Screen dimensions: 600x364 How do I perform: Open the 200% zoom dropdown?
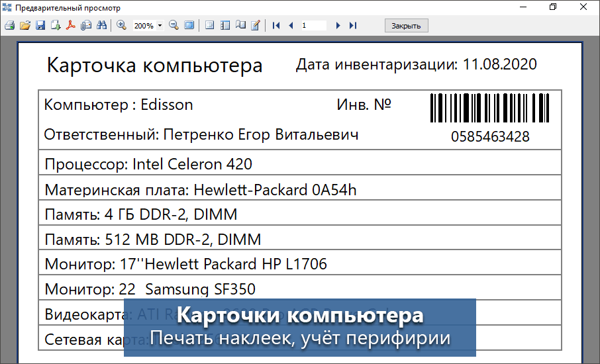pos(160,26)
